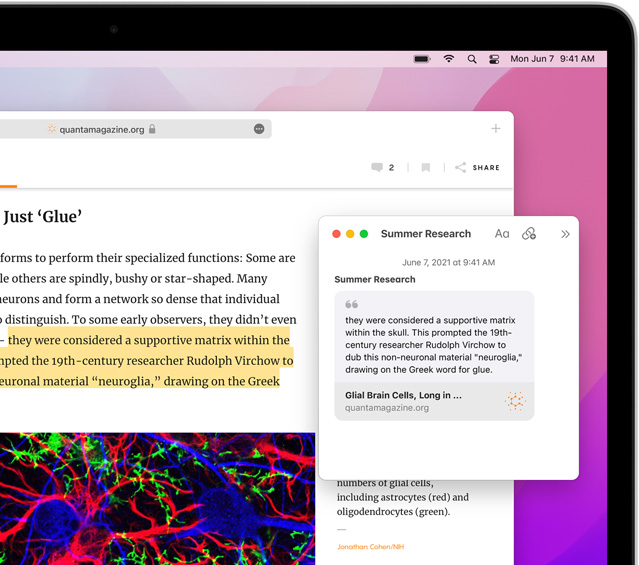The image size is (639, 565).
Task: Open the Aa text format menu
Action: tap(502, 234)
